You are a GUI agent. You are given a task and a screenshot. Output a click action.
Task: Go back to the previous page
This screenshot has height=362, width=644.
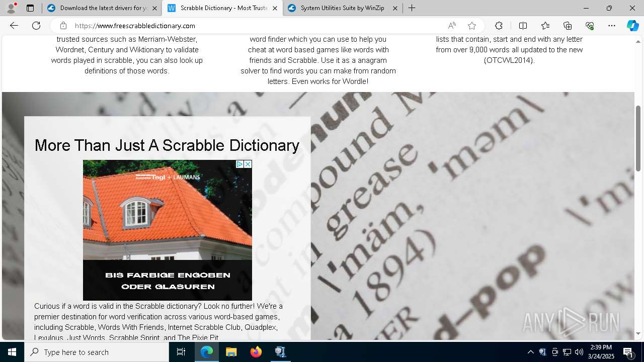point(14,26)
